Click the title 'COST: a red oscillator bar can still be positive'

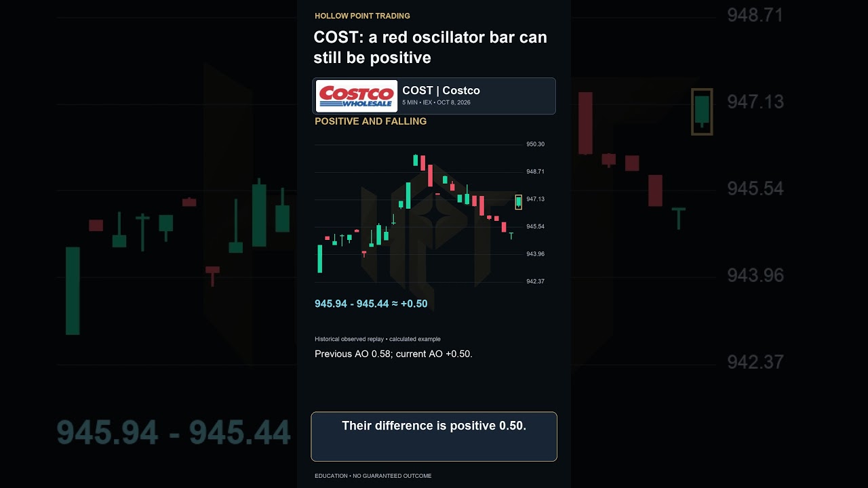pyautogui.click(x=430, y=47)
